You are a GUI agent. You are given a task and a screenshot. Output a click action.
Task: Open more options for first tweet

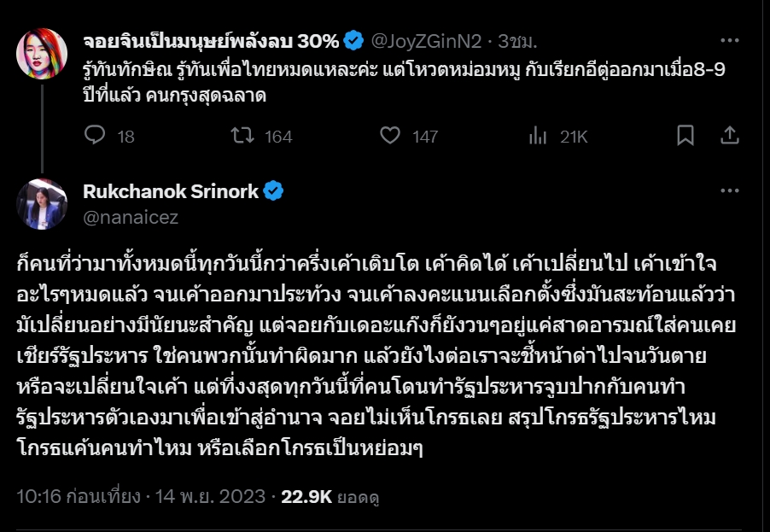(x=729, y=40)
